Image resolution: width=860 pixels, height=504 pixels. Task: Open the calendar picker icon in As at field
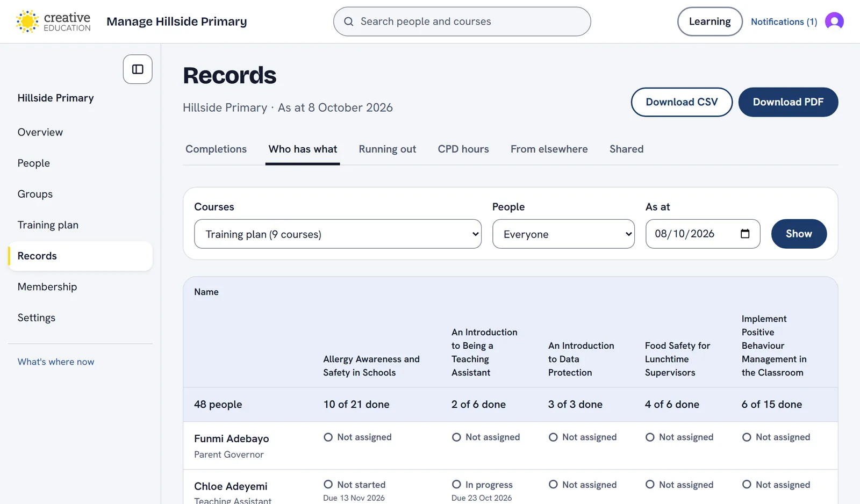coord(745,234)
